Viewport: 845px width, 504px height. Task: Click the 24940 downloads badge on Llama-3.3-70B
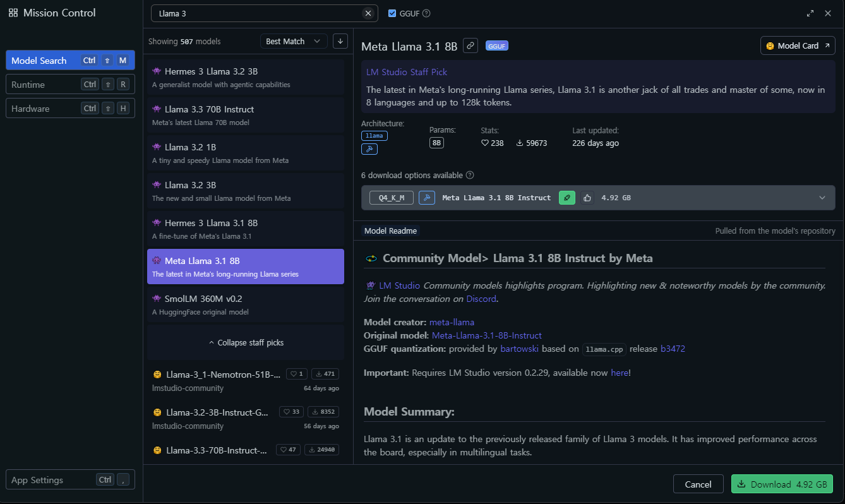[x=321, y=450]
